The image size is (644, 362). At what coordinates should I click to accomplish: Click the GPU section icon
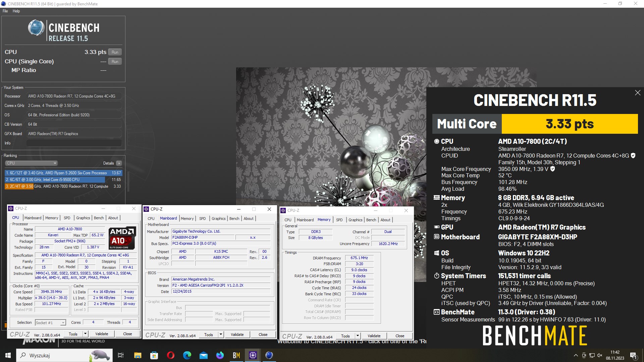[436, 227]
